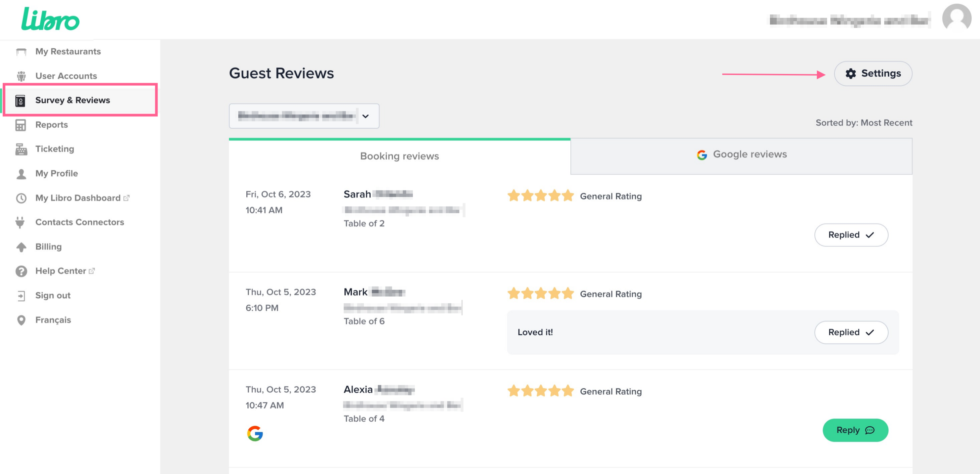The image size is (980, 474).
Task: Toggle Replied status on Sarah's review
Action: click(x=851, y=235)
